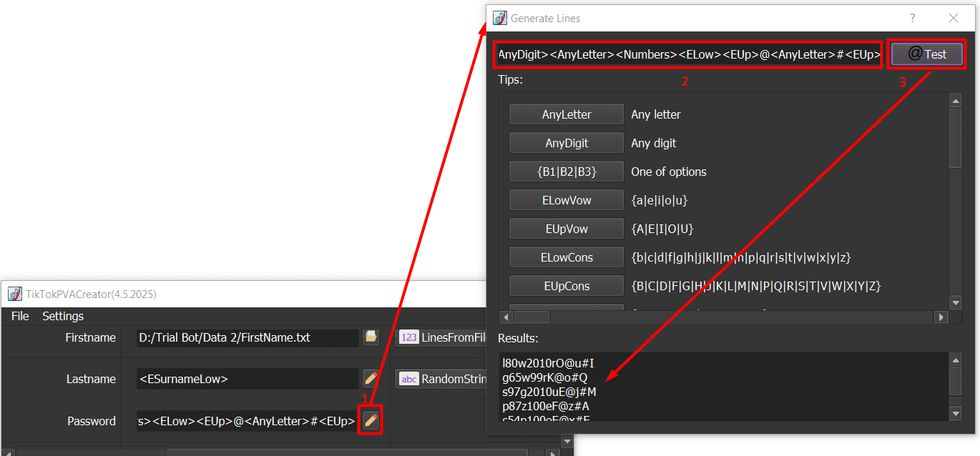The width and height of the screenshot is (980, 456).
Task: Click the result line 's97g2010uE@j#M'
Action: (549, 392)
